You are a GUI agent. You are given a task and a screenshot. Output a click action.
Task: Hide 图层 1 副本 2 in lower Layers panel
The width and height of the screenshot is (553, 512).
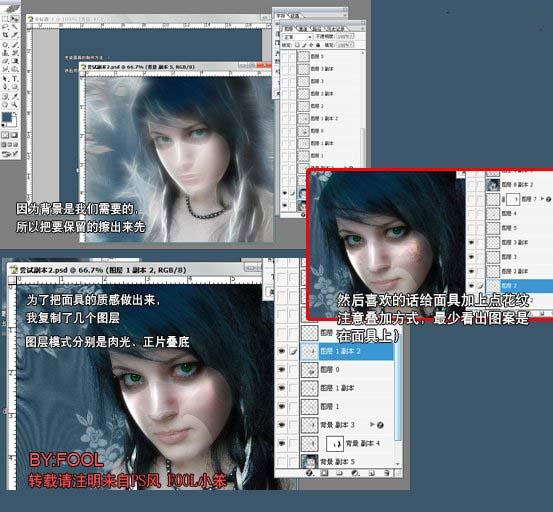[281, 351]
